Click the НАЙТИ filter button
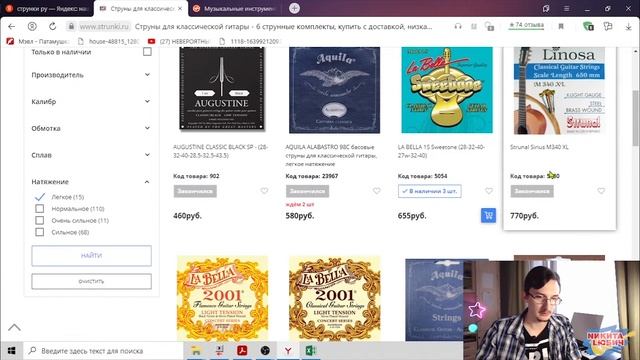The width and height of the screenshot is (640, 360). coord(91,256)
